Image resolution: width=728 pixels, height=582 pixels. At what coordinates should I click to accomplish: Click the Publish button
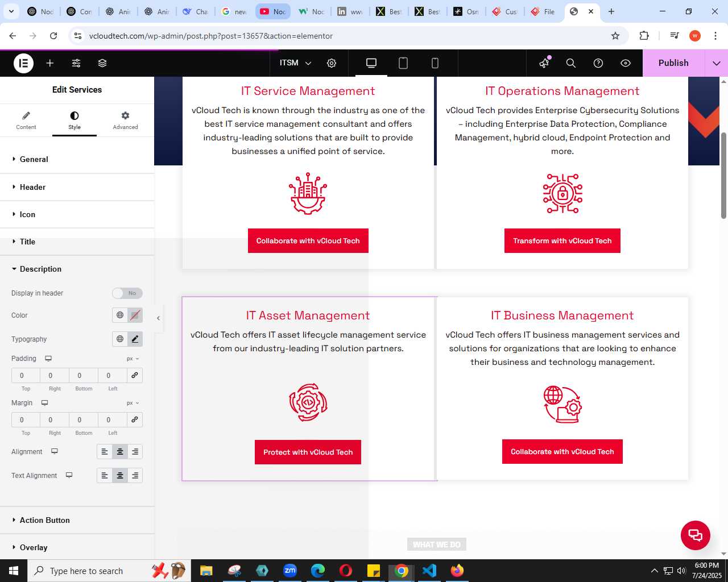point(673,63)
